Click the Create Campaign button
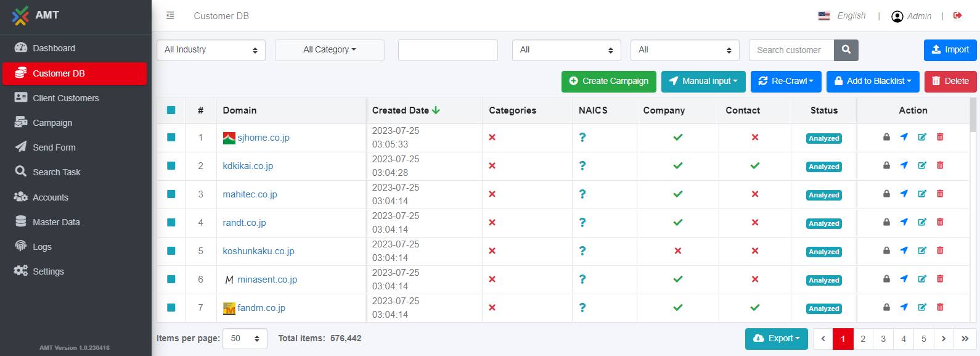Image resolution: width=980 pixels, height=356 pixels. 609,81
